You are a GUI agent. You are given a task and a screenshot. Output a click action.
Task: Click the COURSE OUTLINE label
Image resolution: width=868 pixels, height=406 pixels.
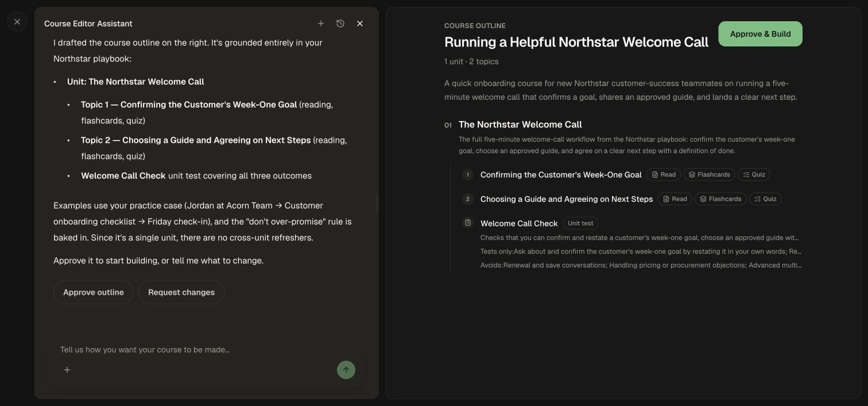(x=475, y=26)
